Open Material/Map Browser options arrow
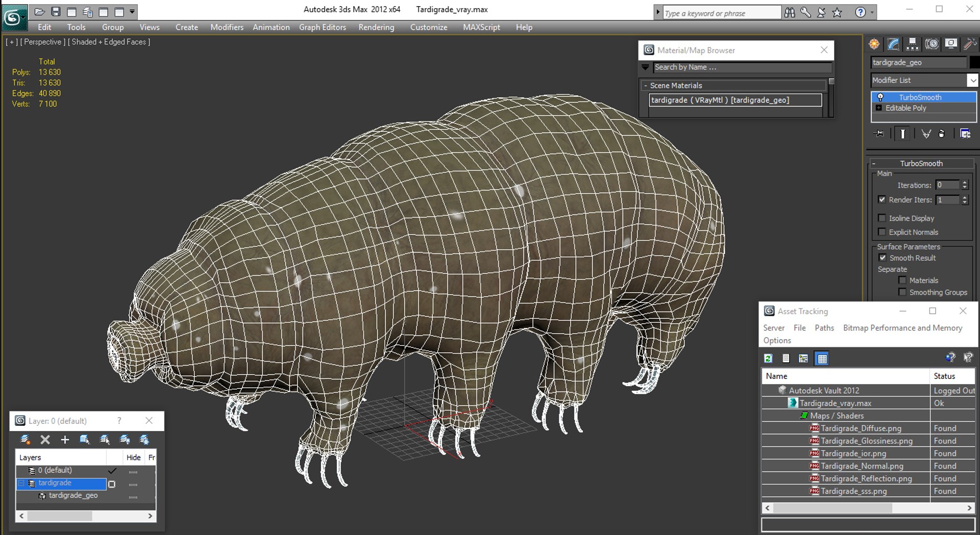The image size is (980, 535). [645, 67]
